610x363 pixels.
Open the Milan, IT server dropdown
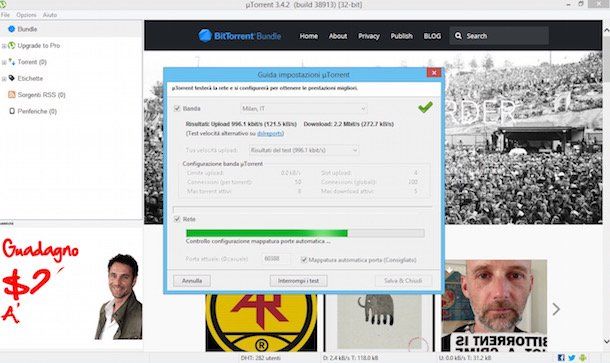tap(303, 109)
